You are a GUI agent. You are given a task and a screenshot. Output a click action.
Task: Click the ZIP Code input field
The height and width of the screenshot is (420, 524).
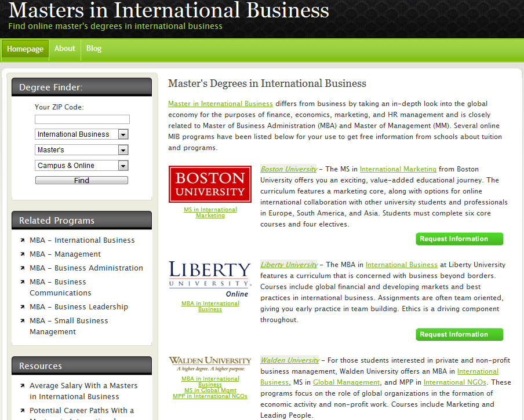[82, 119]
